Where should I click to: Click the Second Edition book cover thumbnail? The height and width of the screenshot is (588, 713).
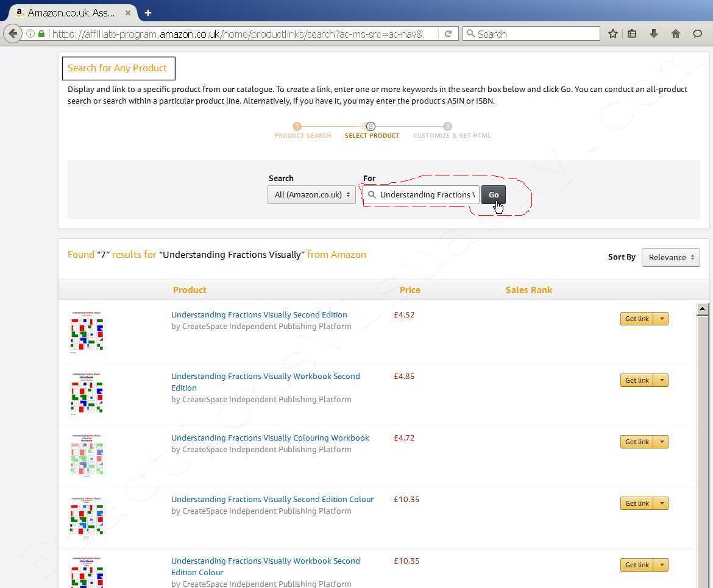(x=87, y=332)
